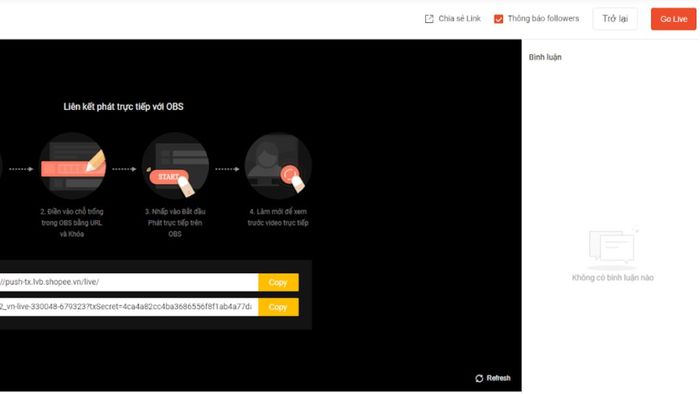Image resolution: width=700 pixels, height=394 pixels.
Task: Copy the push-tx.lvb.shopee.vn stream URL
Action: click(278, 282)
